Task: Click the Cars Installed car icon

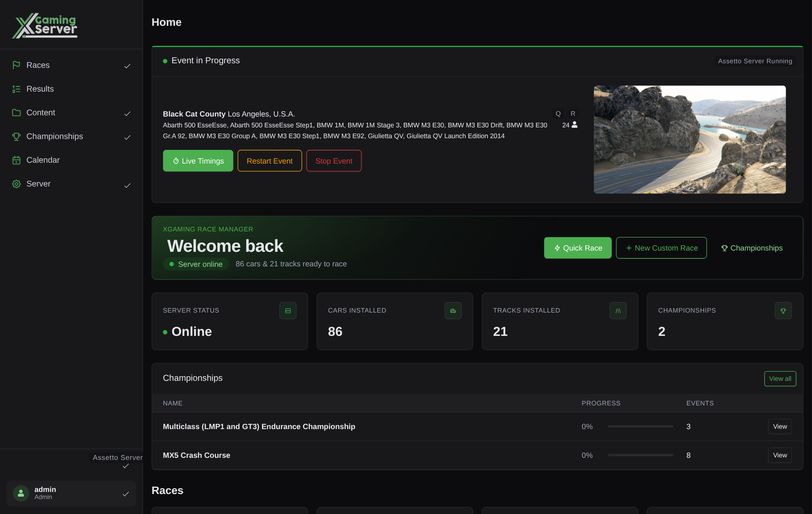Action: (x=453, y=310)
